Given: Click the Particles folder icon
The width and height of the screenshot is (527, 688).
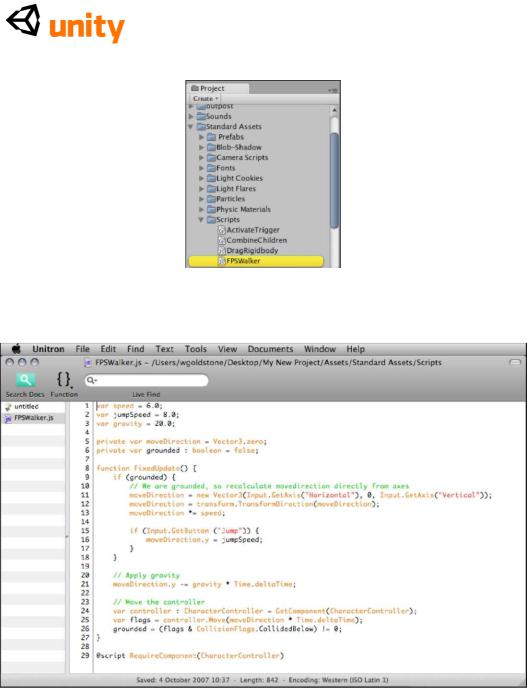Looking at the screenshot, I should [212, 199].
